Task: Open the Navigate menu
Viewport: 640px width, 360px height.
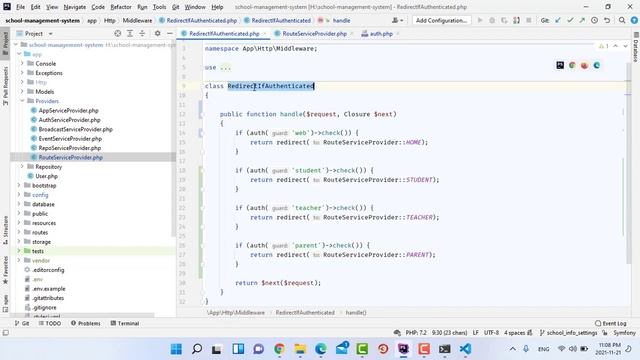Action: 75,7
